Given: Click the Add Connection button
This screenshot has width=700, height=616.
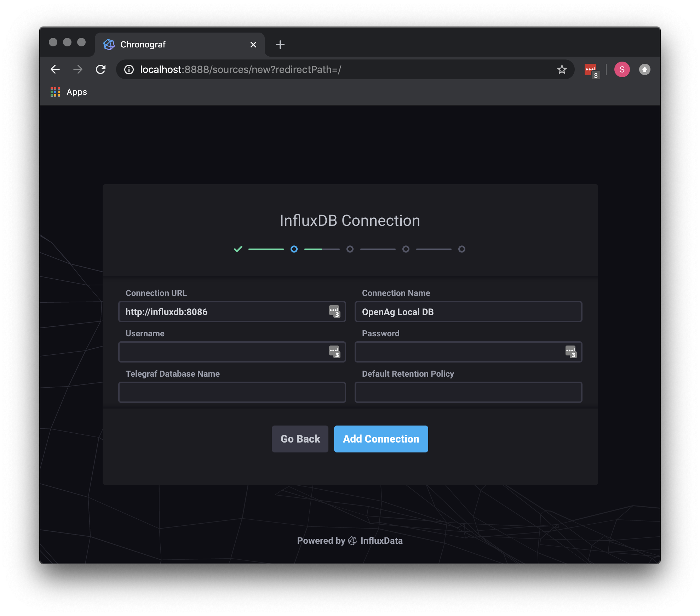Looking at the screenshot, I should click(381, 439).
